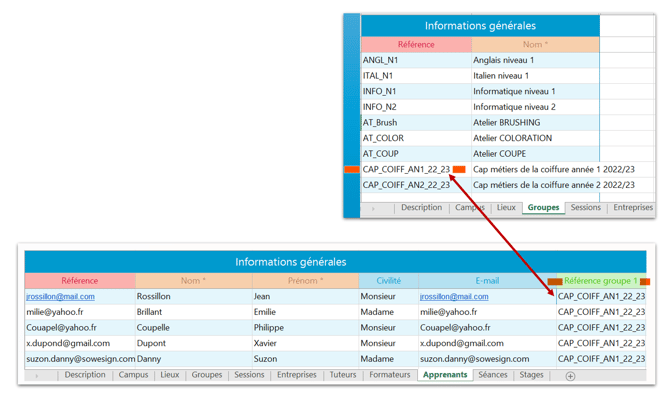The height and width of the screenshot is (395, 670).
Task: Click the Brillant last name cell
Action: coord(194,312)
